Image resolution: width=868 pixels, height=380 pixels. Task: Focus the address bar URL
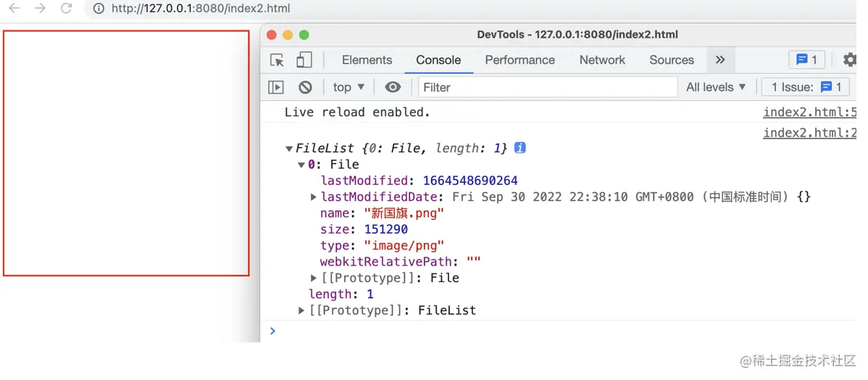(201, 9)
